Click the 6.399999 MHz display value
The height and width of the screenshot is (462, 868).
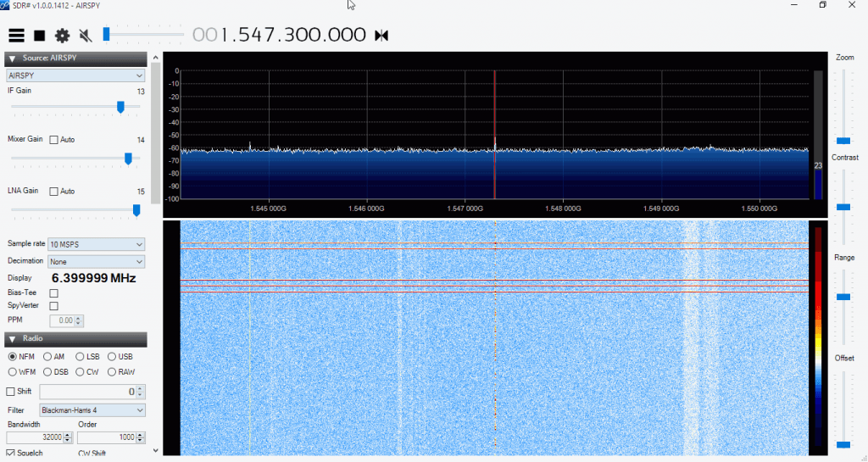93,278
